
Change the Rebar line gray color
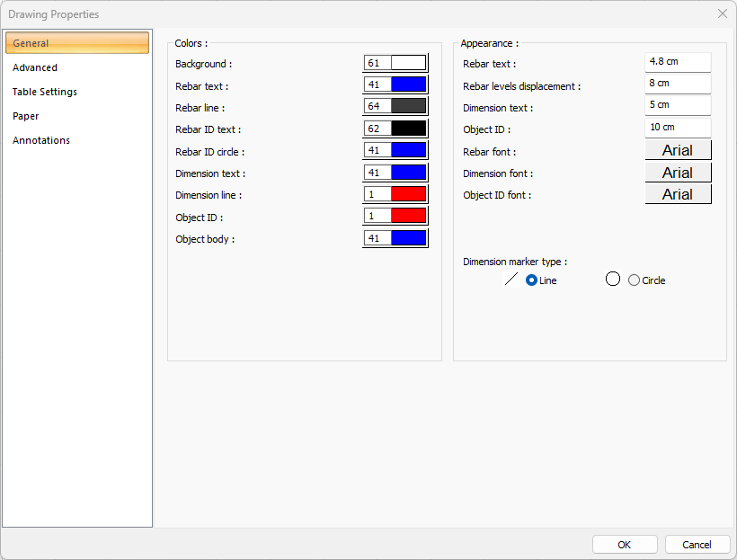pyautogui.click(x=408, y=106)
